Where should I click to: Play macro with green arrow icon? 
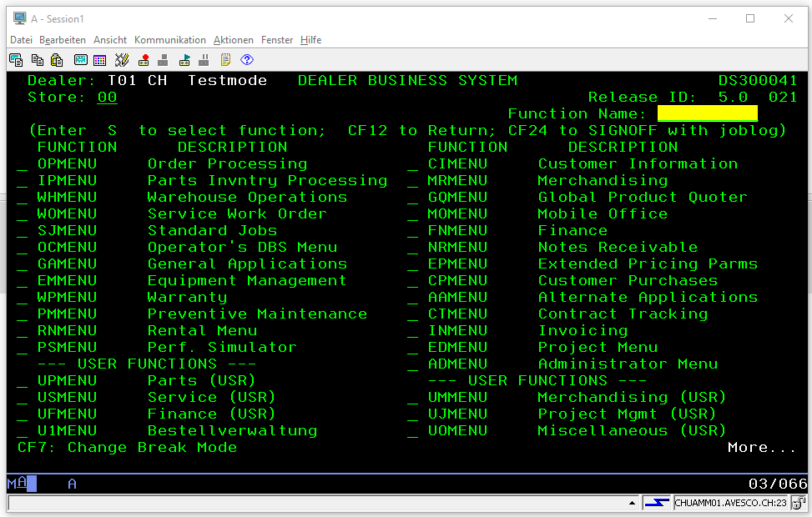pos(184,60)
